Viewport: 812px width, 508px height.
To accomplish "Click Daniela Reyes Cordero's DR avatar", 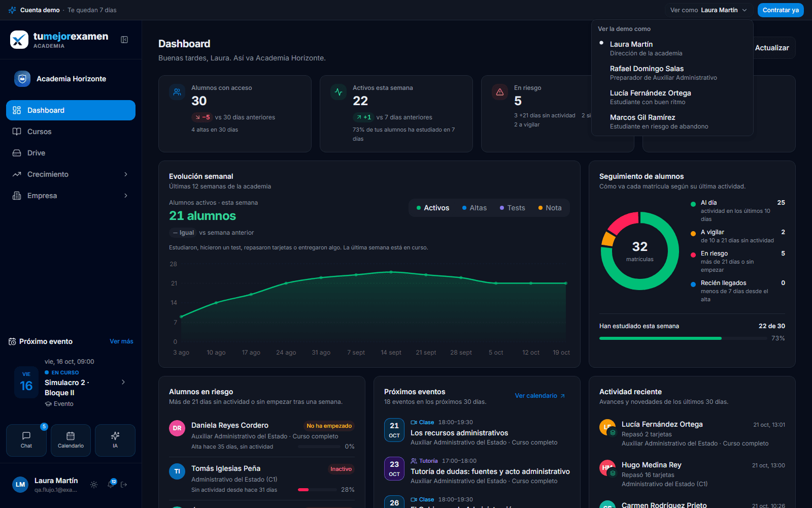I will [177, 428].
